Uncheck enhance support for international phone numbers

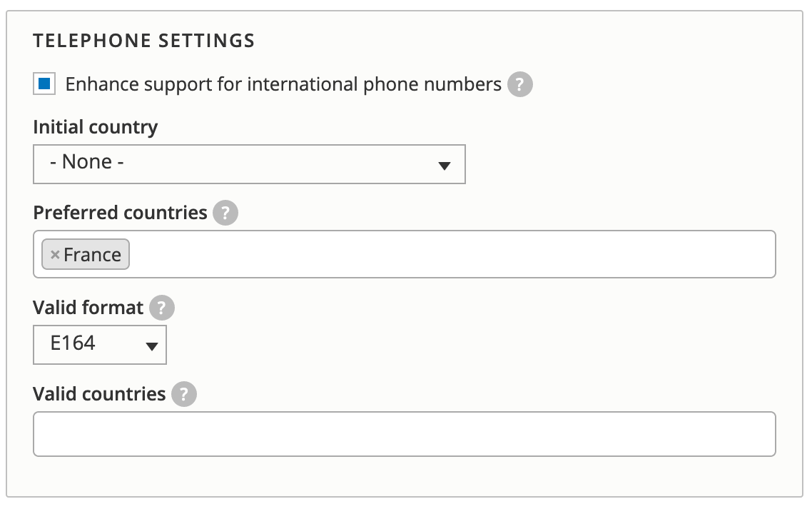click(44, 84)
